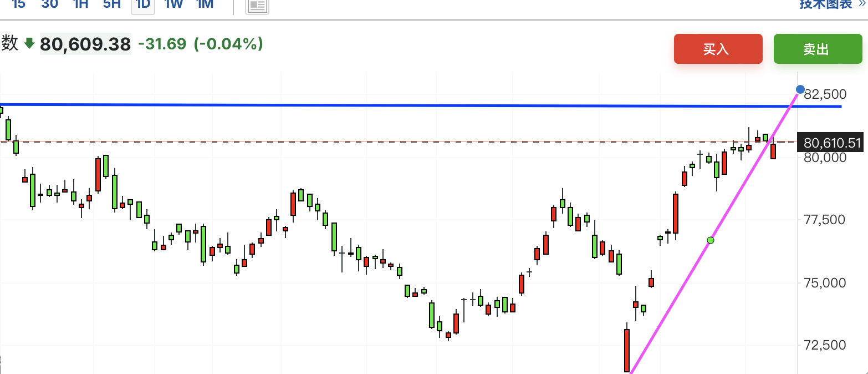This screenshot has height=374, width=868.
Task: Click the current price label 80,610.51
Action: point(830,143)
